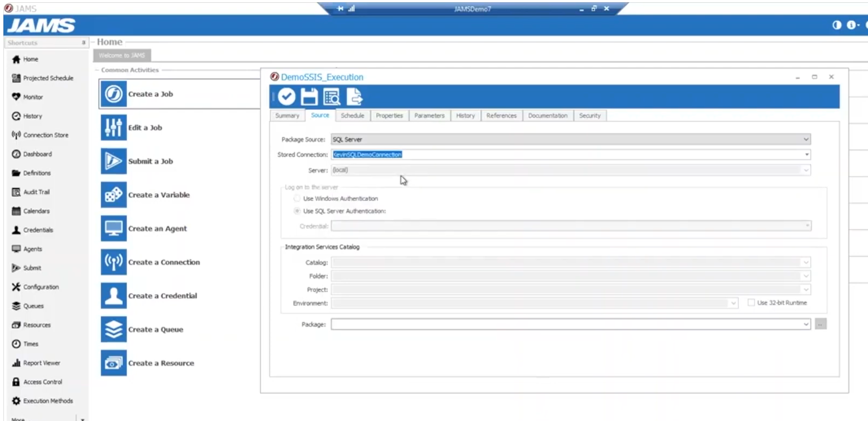
Task: Open Resources shortcut
Action: 31,325
